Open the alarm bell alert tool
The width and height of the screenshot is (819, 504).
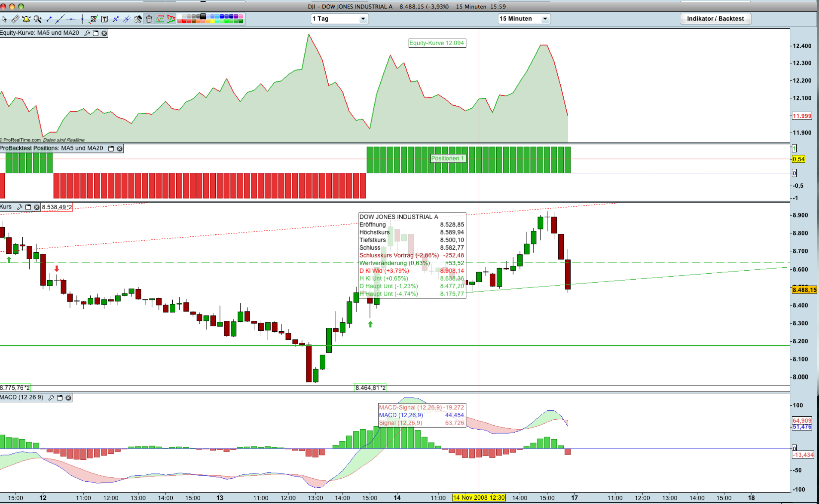[26, 19]
